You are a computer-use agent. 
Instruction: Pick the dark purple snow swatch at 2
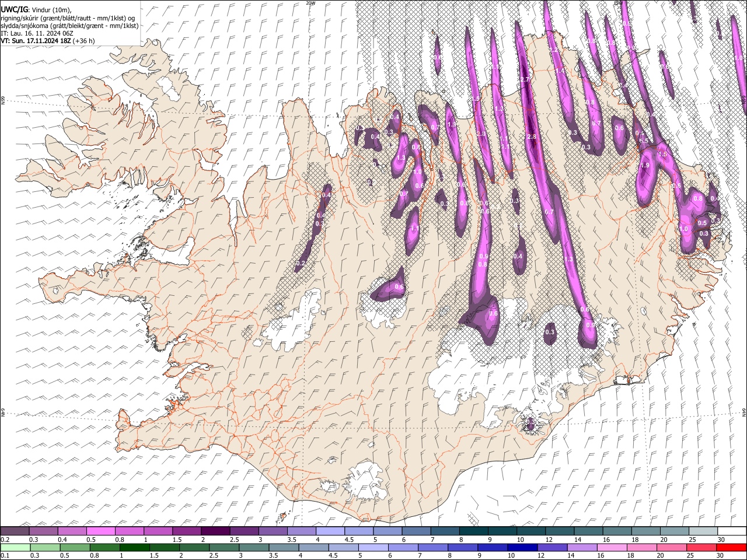point(215,531)
